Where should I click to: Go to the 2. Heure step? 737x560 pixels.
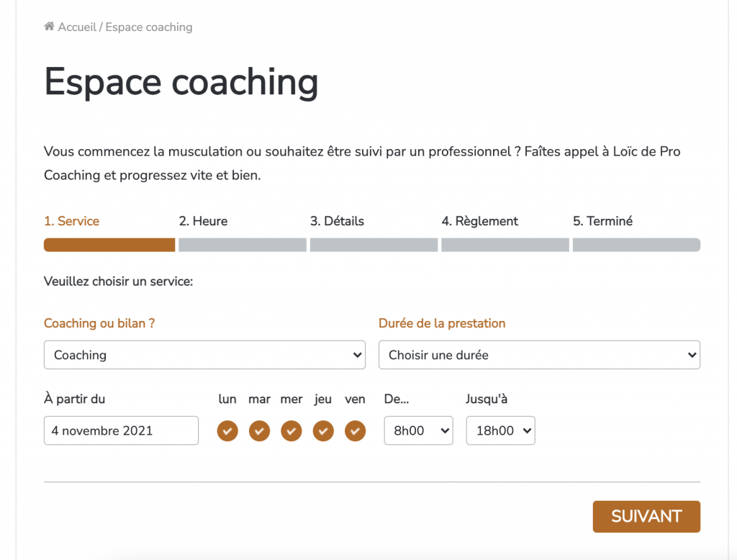coord(203,221)
